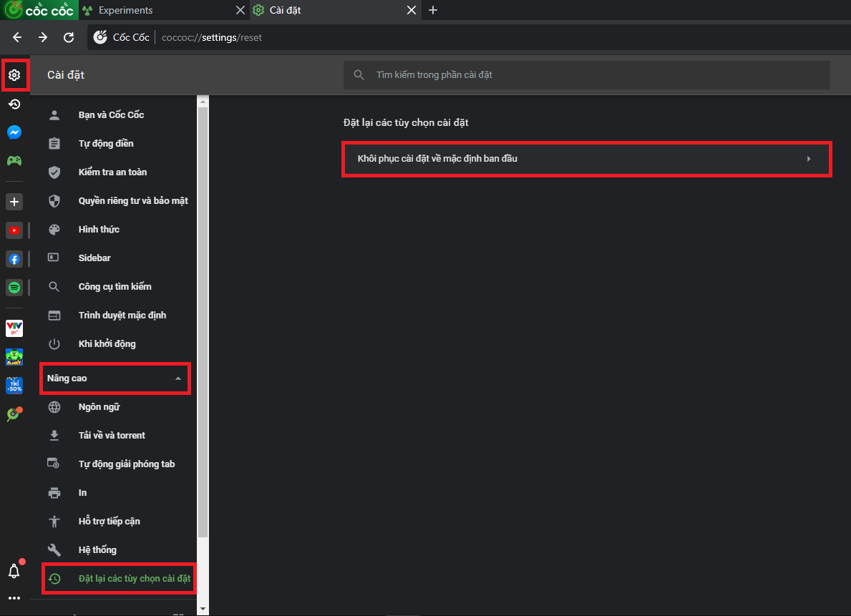Select Đặt lại các tùy chọn cài đặt

[x=119, y=579]
